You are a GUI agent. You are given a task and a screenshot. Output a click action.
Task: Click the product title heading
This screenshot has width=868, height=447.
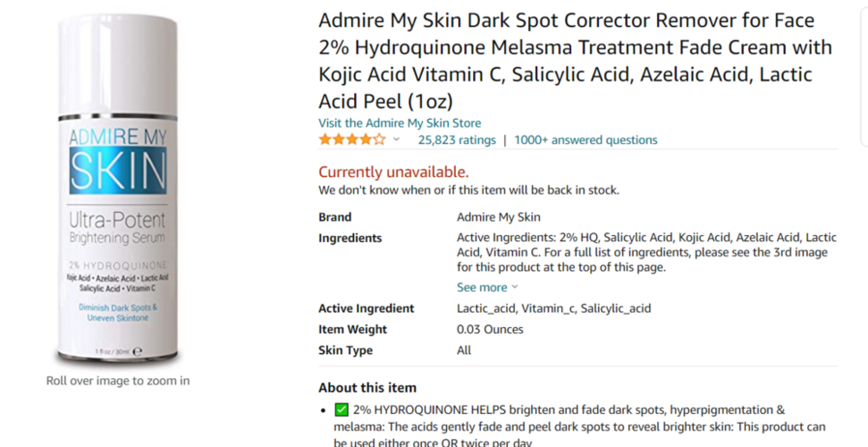pos(575,61)
